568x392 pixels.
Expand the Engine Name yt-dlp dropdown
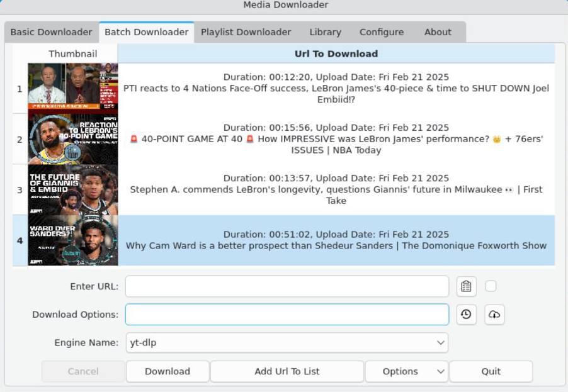click(x=287, y=343)
